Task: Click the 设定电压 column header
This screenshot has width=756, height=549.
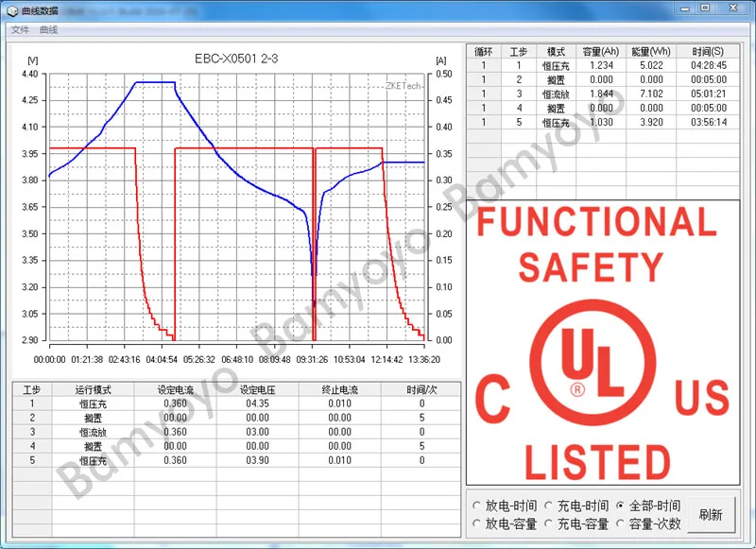Action: pyautogui.click(x=257, y=390)
